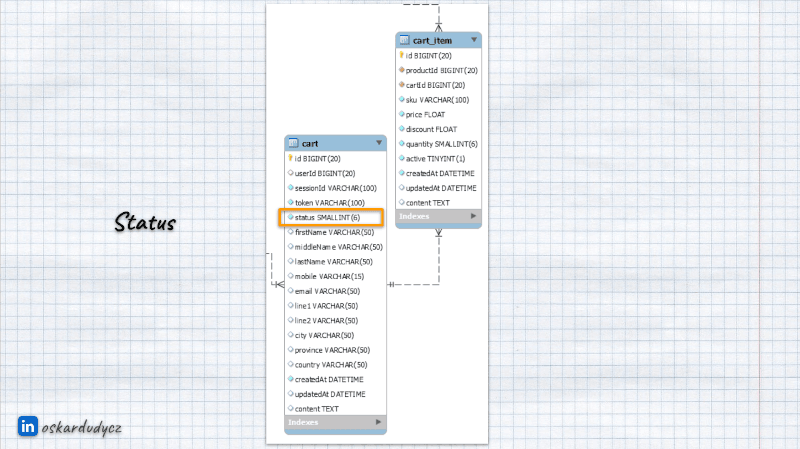Select 'productId BIGINT(20)' column row
800x449 pixels.
438,70
